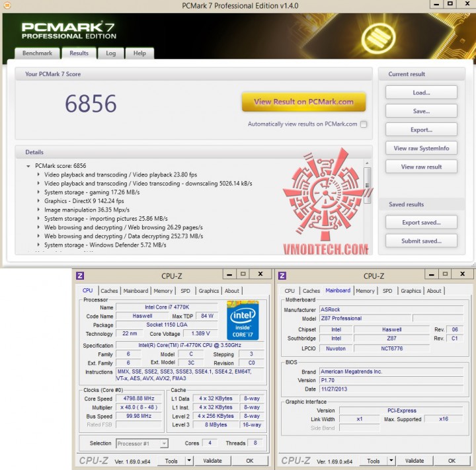The image size is (476, 470).
Task: Open Graphics tab in left CPU-Z window
Action: coord(209,291)
